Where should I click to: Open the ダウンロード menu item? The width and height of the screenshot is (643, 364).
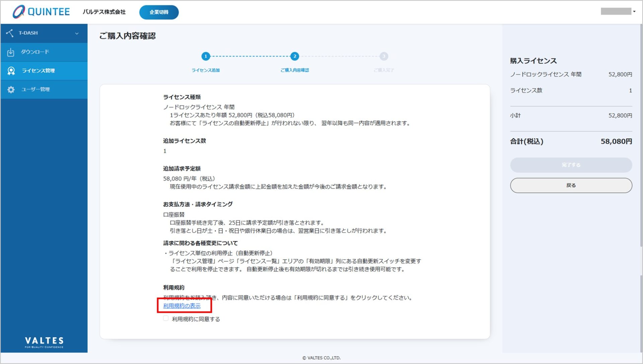point(35,52)
